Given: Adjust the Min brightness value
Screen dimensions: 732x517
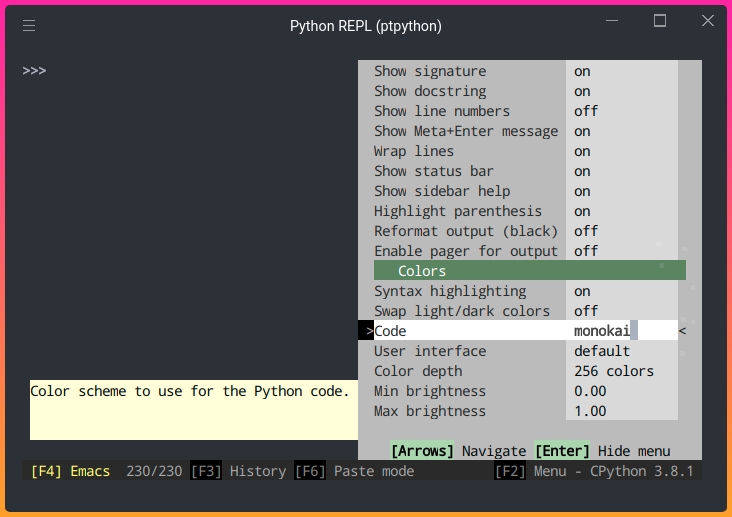Looking at the screenshot, I should [590, 391].
